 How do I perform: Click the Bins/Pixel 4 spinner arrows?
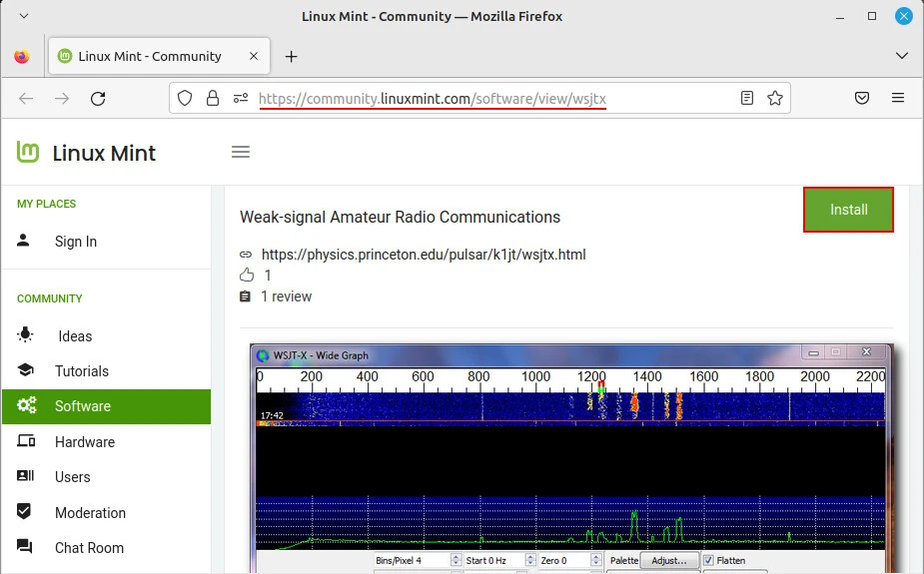pos(456,560)
